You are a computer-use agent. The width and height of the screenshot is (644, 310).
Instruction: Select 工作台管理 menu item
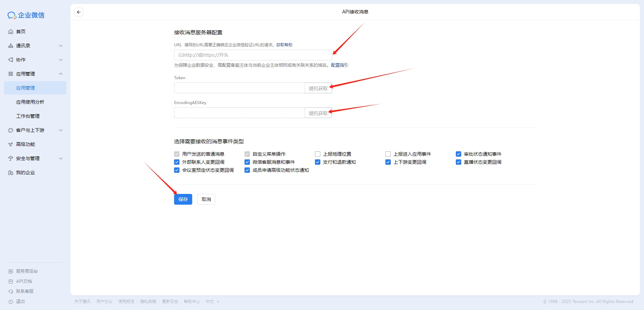[28, 116]
